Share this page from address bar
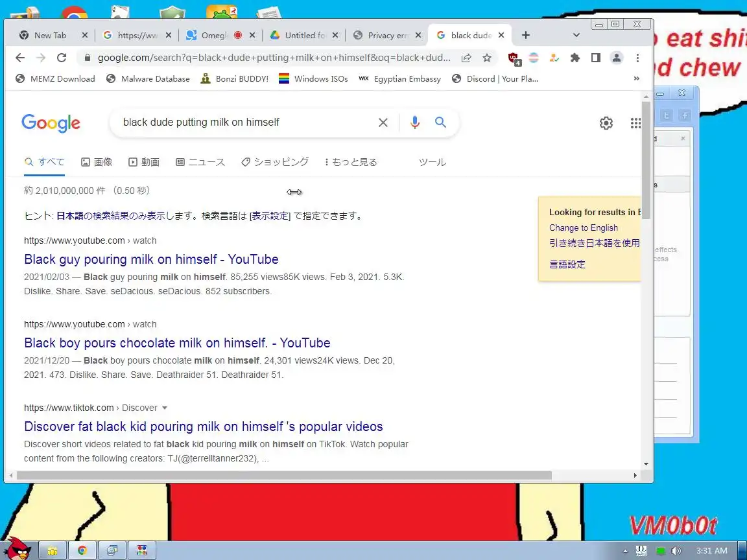747x560 pixels. pyautogui.click(x=466, y=58)
